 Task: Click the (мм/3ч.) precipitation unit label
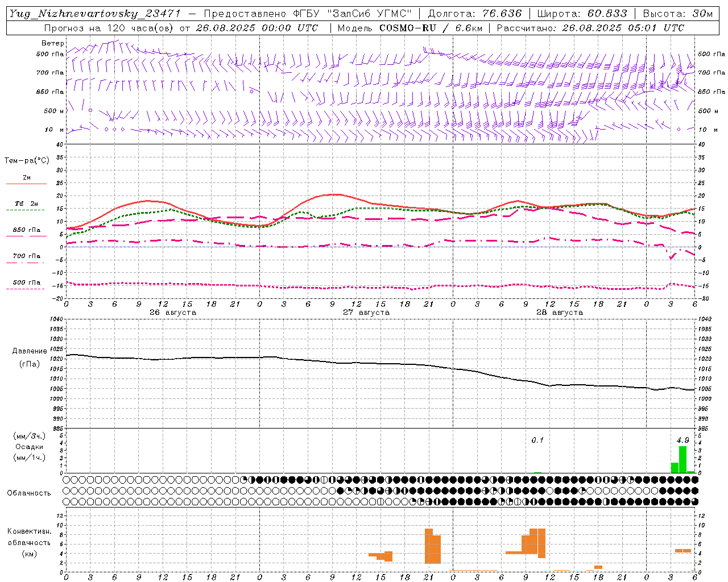point(30,436)
